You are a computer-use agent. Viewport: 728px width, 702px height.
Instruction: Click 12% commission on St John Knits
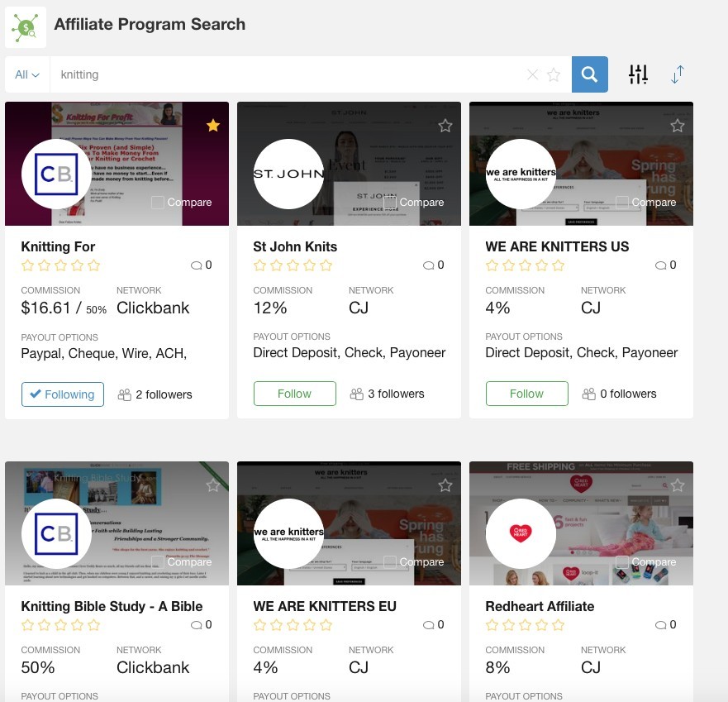(x=269, y=308)
